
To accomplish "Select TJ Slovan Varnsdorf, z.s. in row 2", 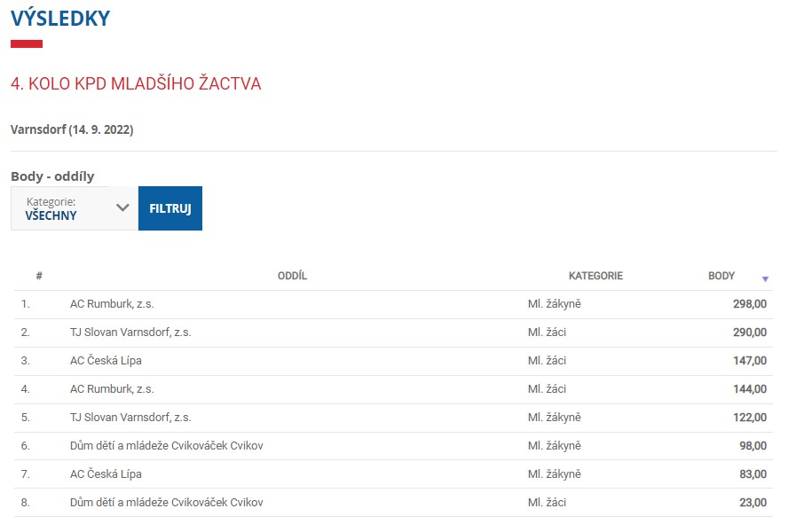I will (x=130, y=332).
